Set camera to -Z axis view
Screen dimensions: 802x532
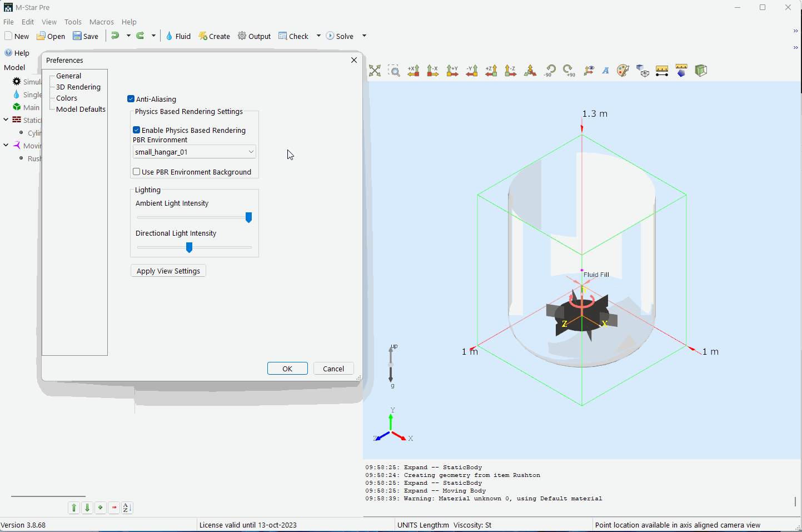point(511,71)
